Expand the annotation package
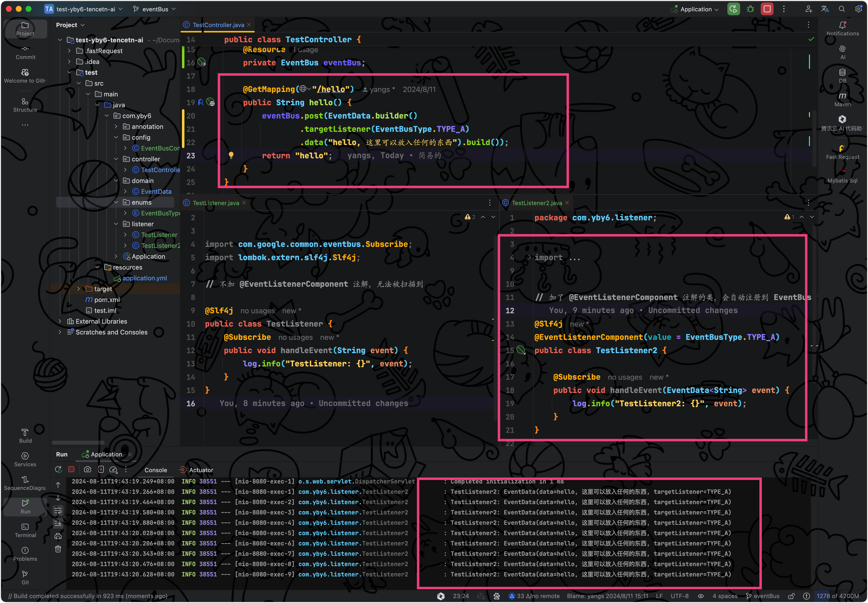This screenshot has height=603, width=868. [x=116, y=127]
